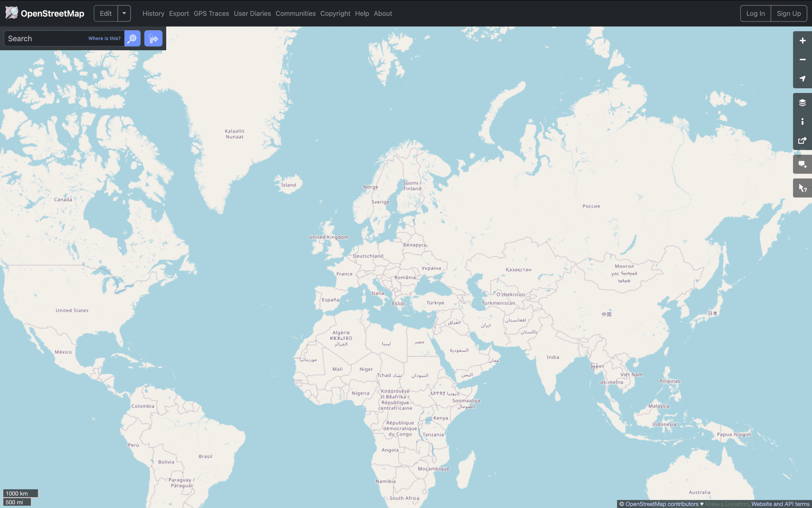Screen dimensions: 812x508
Task: Select the show my location arrow icon
Action: pyautogui.click(x=802, y=79)
